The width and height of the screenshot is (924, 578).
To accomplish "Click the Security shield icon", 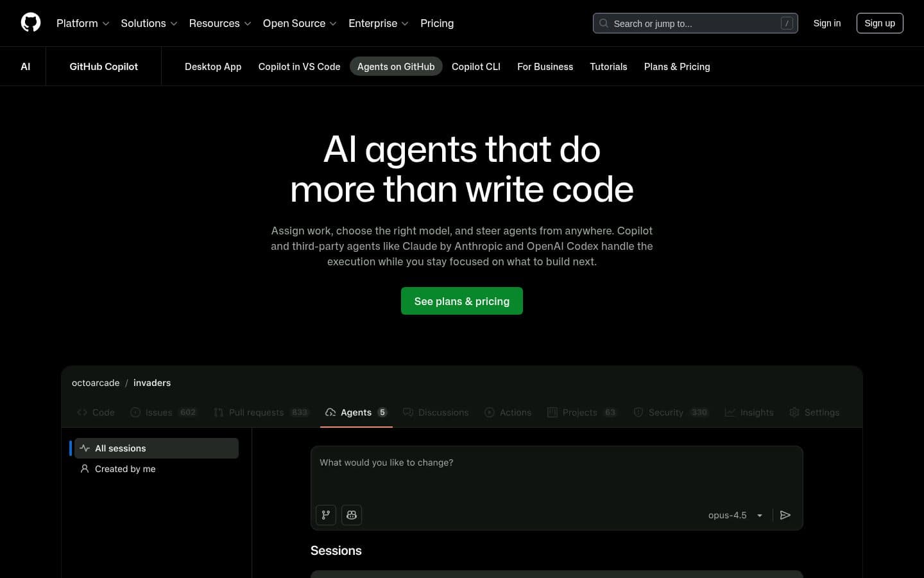I will (638, 412).
